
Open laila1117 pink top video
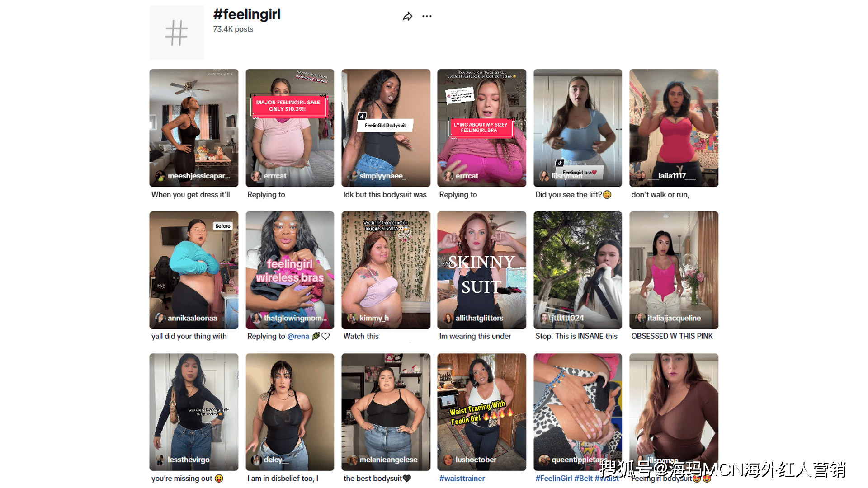pos(674,128)
